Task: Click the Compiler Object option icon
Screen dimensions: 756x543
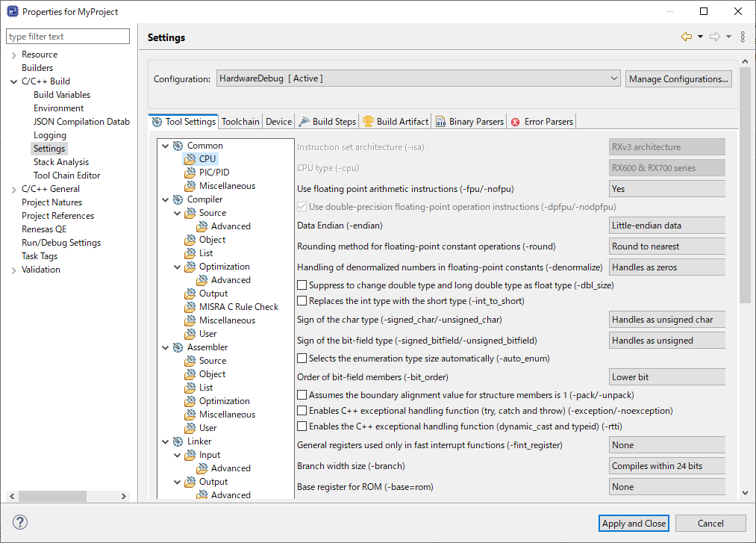Action: click(x=190, y=240)
